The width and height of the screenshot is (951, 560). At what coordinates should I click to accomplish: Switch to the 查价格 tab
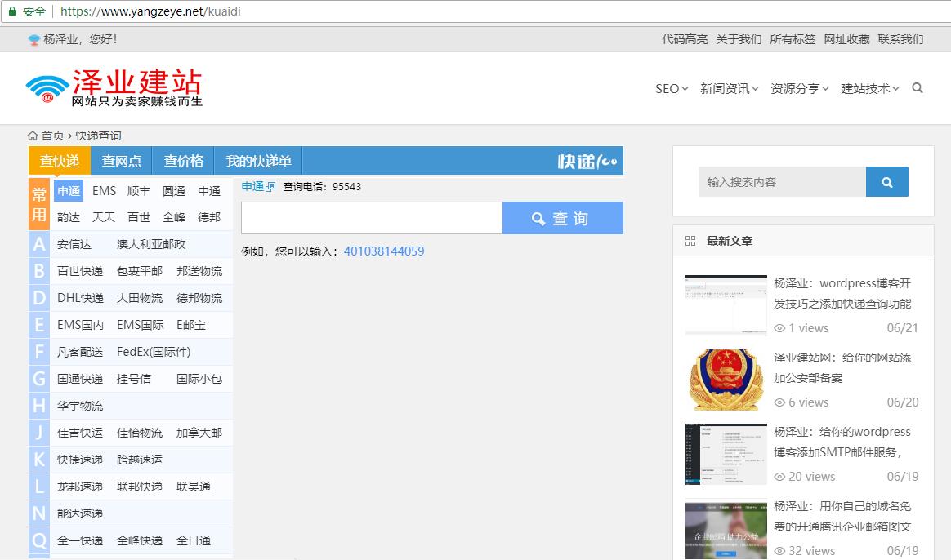[183, 161]
